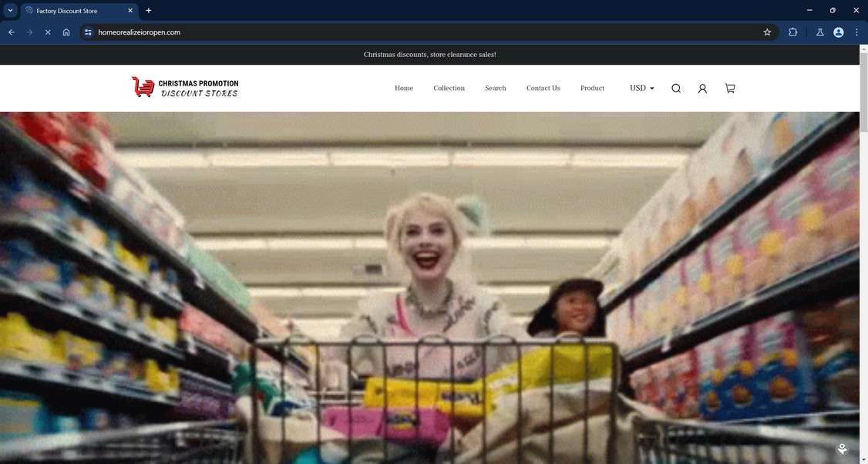Open Chrome profile avatar icon
868x464 pixels.
[839, 32]
